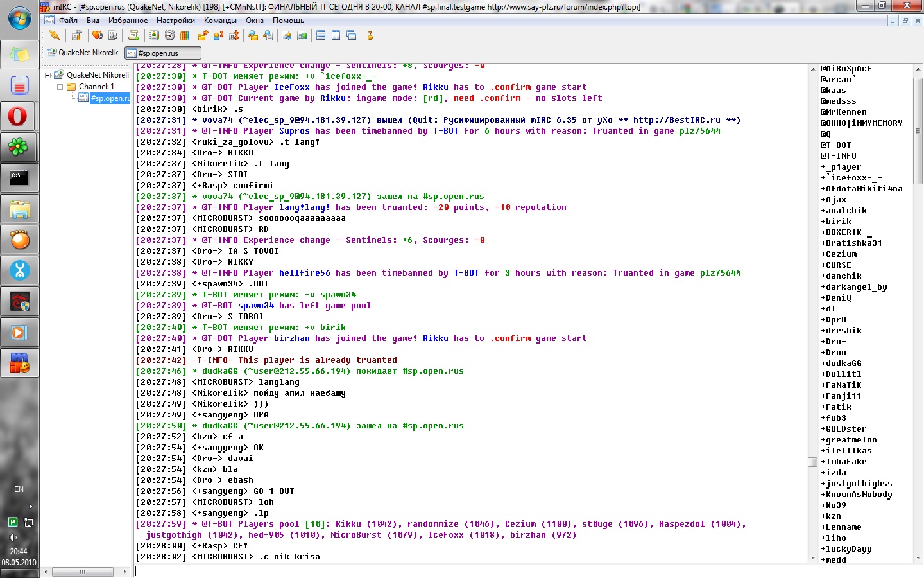Screen dimensions: 924x578
Task: Open the Favorites heart icon
Action: click(98, 35)
